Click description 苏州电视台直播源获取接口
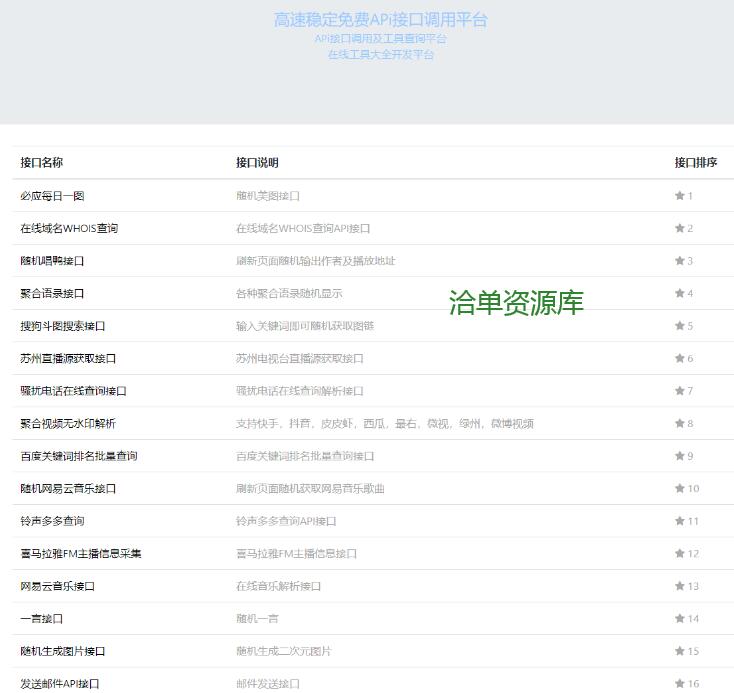The image size is (734, 693). (300, 359)
